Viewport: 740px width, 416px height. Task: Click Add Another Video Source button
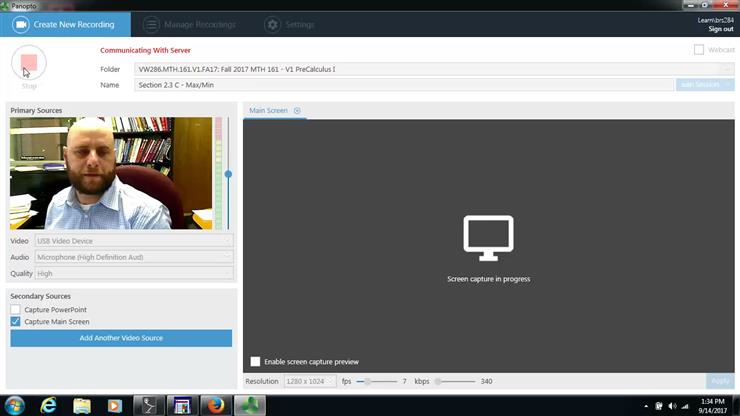point(121,338)
